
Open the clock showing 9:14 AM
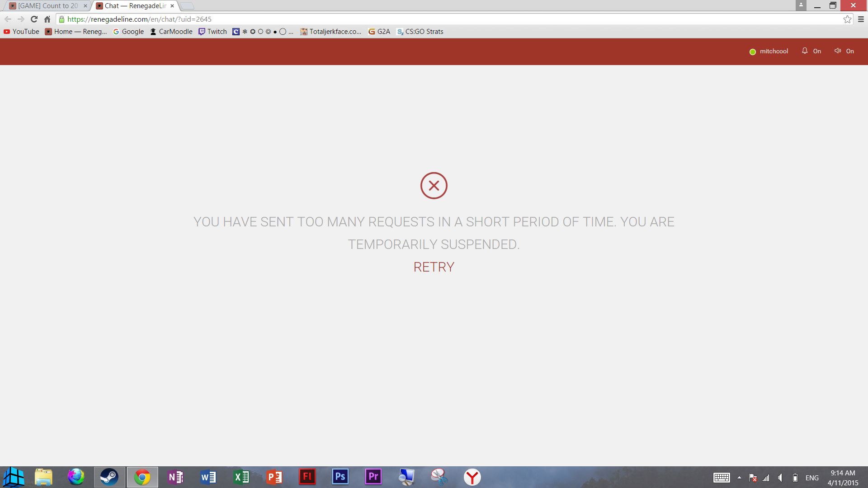843,478
